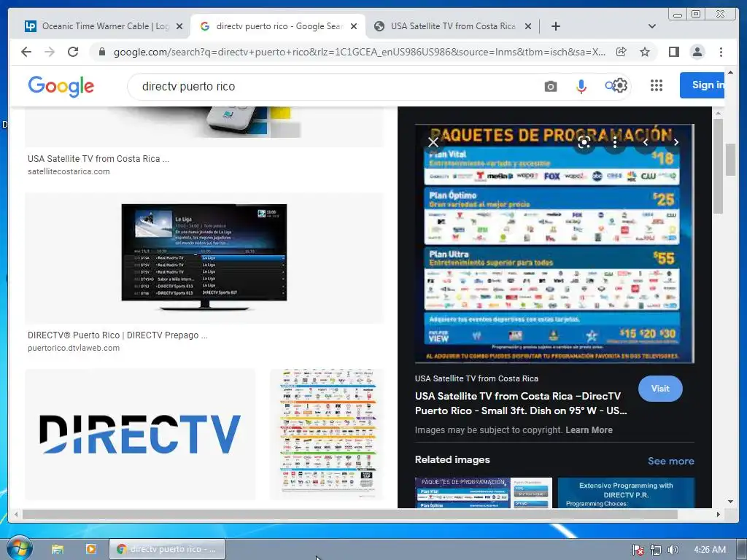
Task: Open the Chrome three-dot menu
Action: coord(721,52)
